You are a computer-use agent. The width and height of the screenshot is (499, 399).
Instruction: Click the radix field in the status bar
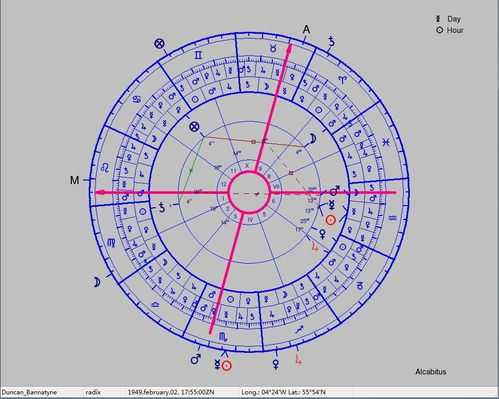click(x=93, y=392)
